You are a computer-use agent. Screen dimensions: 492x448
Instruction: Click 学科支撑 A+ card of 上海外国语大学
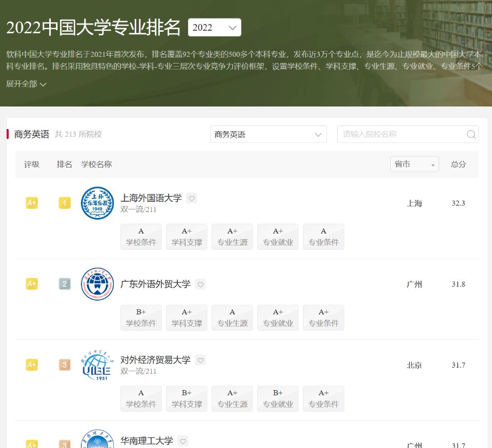pyautogui.click(x=187, y=237)
